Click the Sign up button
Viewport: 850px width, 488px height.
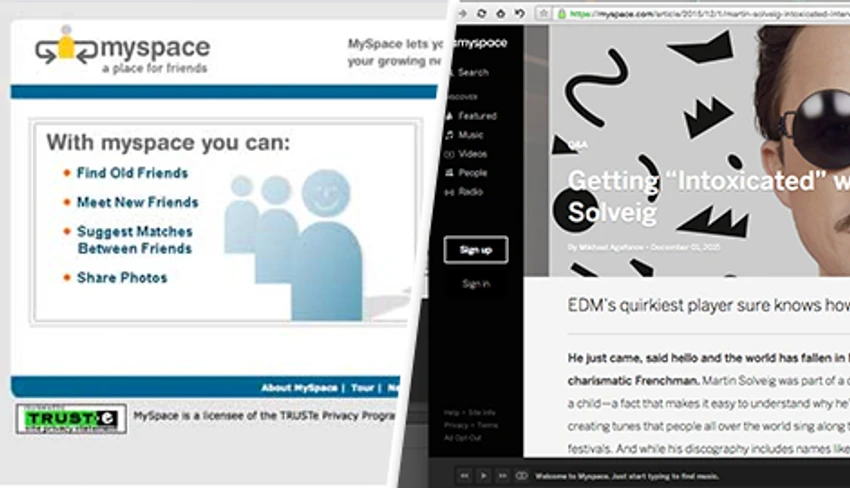point(475,250)
